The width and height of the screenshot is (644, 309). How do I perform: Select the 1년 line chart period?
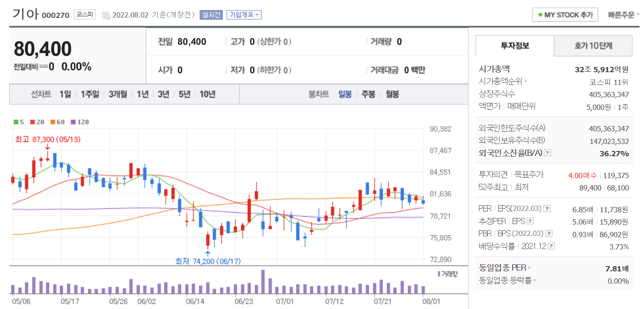[143, 94]
